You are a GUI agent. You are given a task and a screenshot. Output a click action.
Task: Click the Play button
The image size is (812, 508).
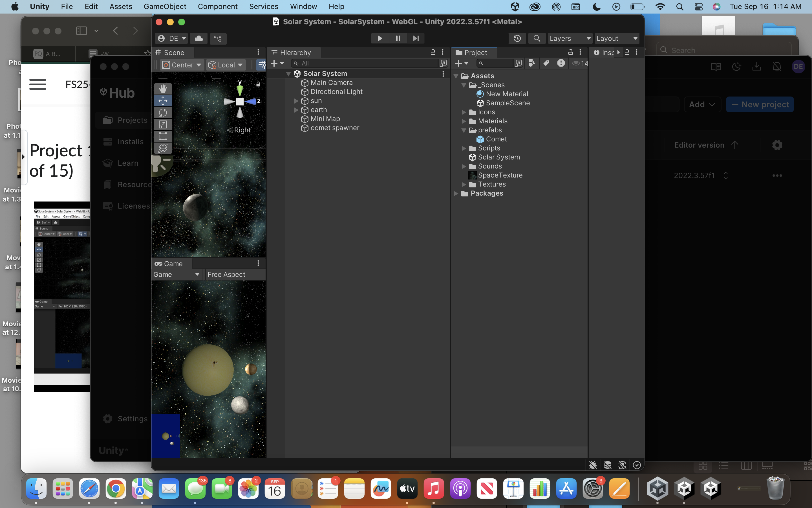[x=379, y=38]
